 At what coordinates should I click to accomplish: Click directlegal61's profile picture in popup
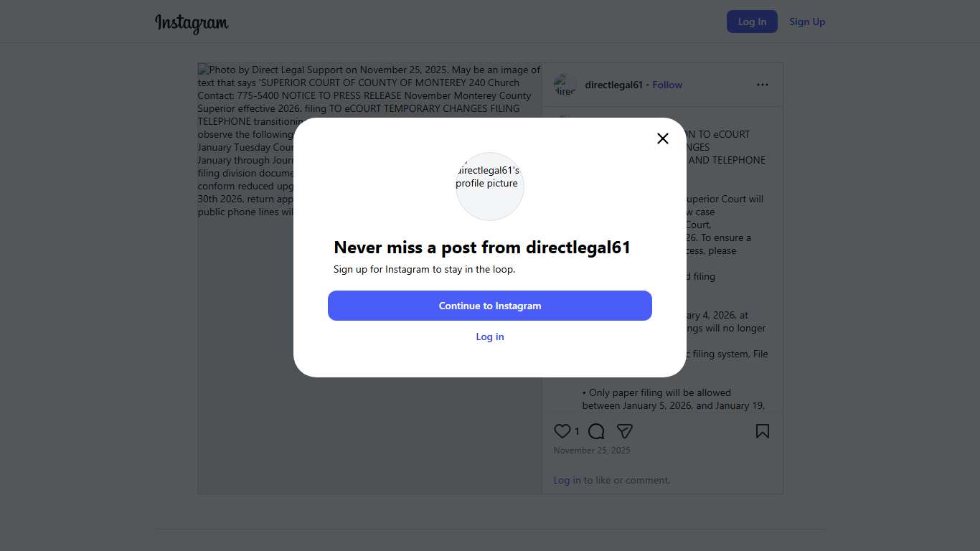click(x=490, y=187)
